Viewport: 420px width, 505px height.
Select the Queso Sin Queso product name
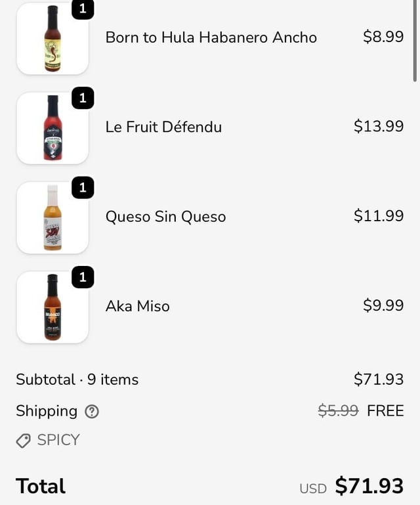click(165, 217)
